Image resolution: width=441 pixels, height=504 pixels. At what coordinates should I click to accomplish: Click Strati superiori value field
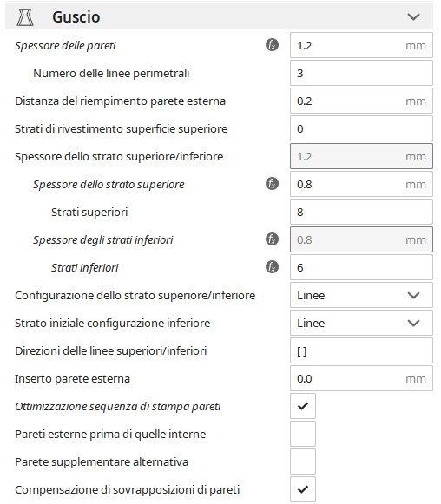(361, 212)
